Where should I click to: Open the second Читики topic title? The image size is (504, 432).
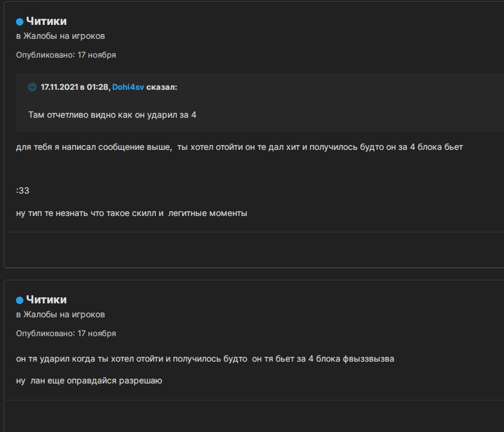(x=46, y=300)
